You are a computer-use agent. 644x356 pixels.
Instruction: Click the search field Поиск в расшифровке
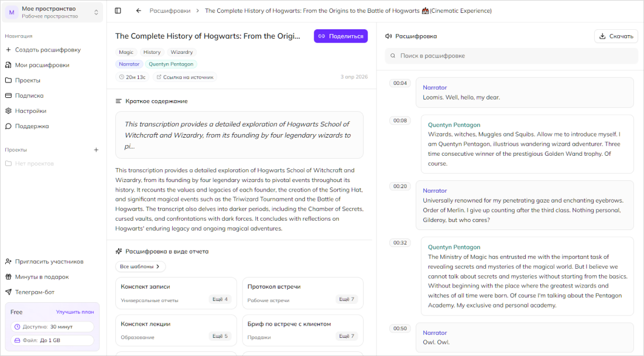tap(511, 56)
